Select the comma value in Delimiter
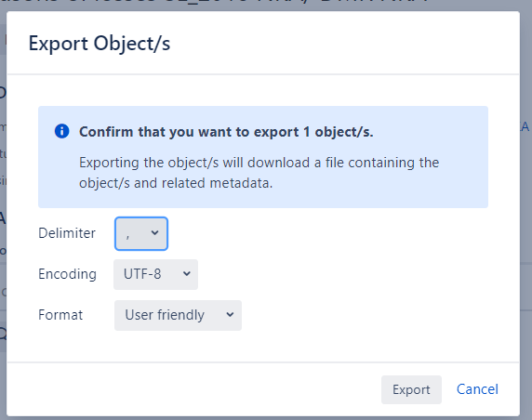Image resolution: width=532 pixels, height=420 pixels. coord(127,235)
